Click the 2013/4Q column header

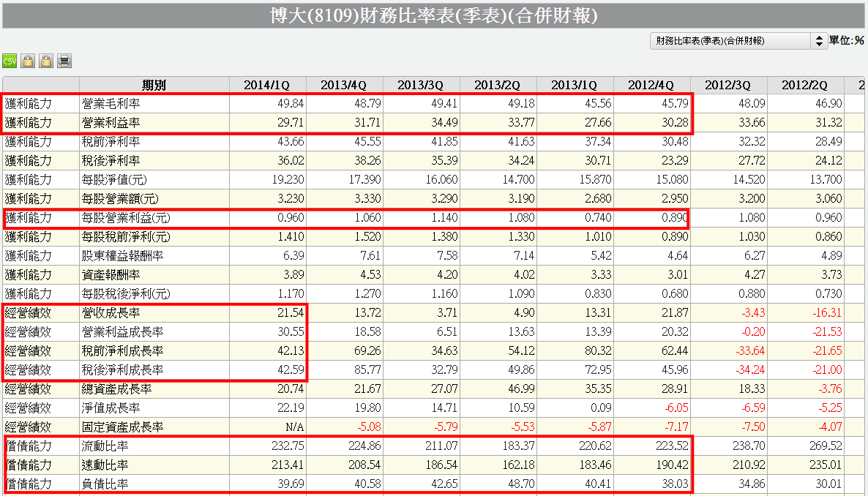(x=344, y=86)
